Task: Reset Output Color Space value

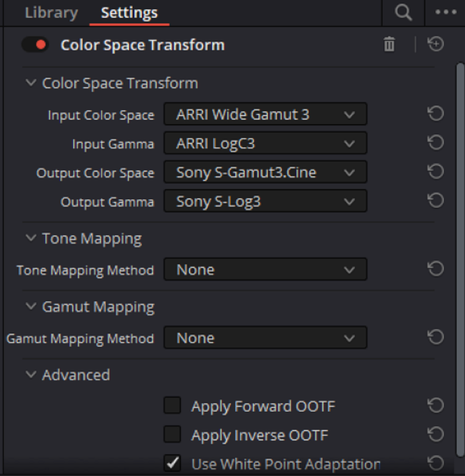Action: pyautogui.click(x=436, y=172)
